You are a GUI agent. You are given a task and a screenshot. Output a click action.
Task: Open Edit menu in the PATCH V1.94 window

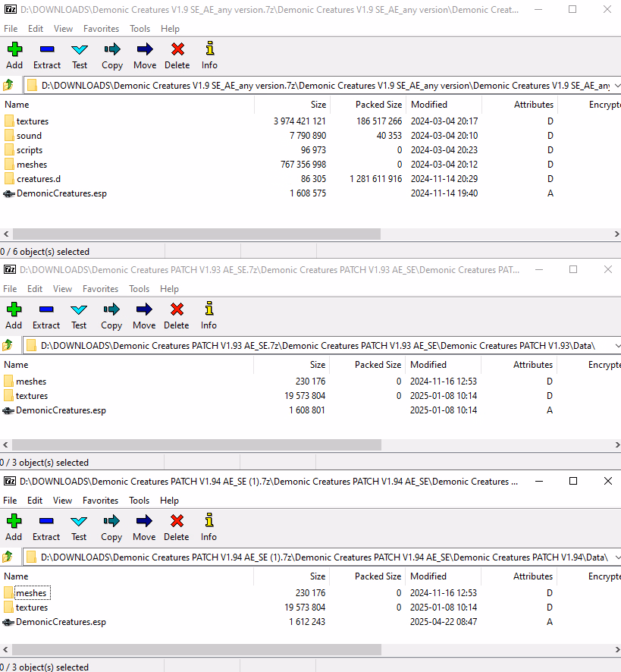click(35, 501)
